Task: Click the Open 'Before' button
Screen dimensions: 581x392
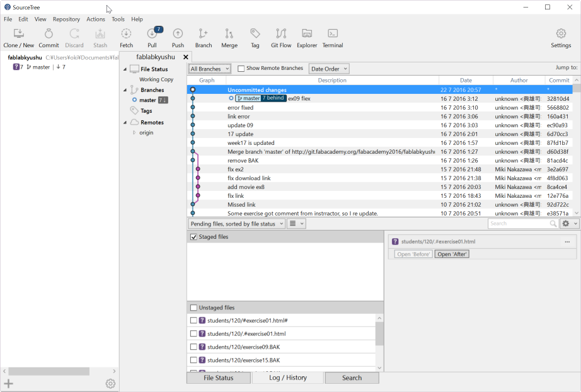Action: tap(413, 254)
